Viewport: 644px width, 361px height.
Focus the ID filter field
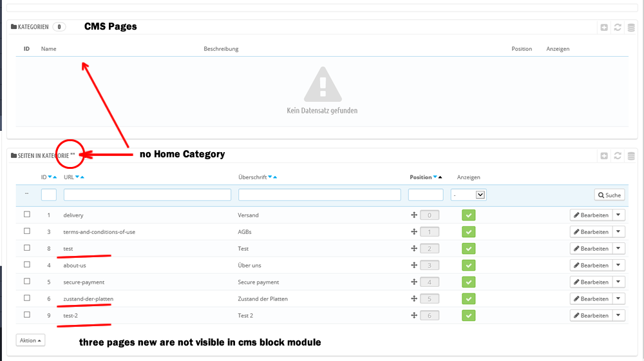(x=49, y=195)
